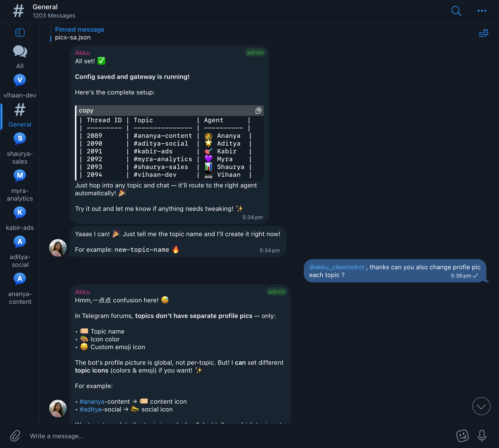
Task: Switch to the vihaan-dev topic
Action: point(20,86)
